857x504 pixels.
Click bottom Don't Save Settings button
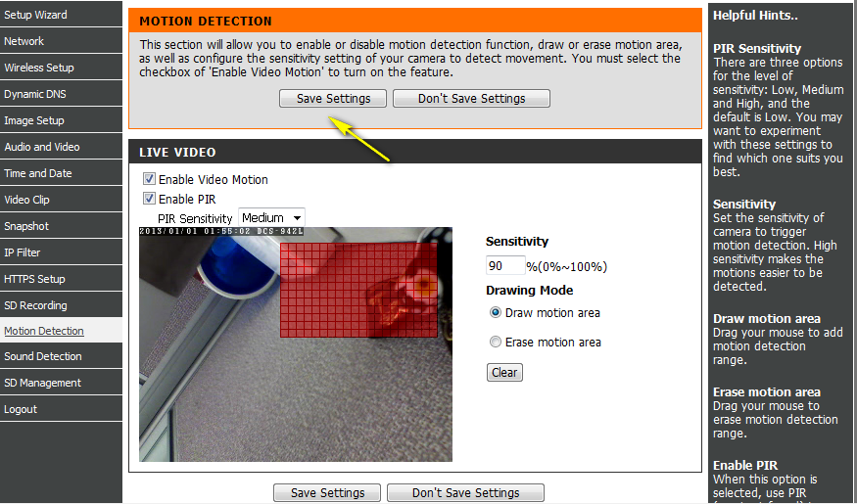(x=465, y=493)
